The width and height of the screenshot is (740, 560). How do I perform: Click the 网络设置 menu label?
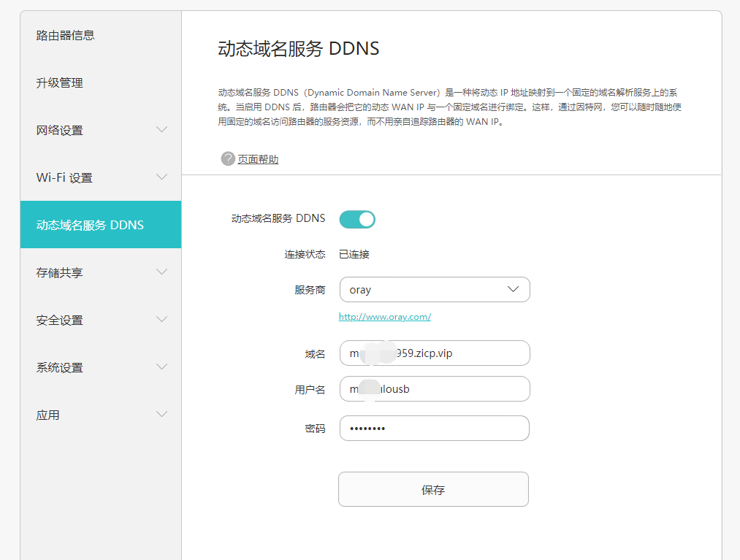[60, 130]
